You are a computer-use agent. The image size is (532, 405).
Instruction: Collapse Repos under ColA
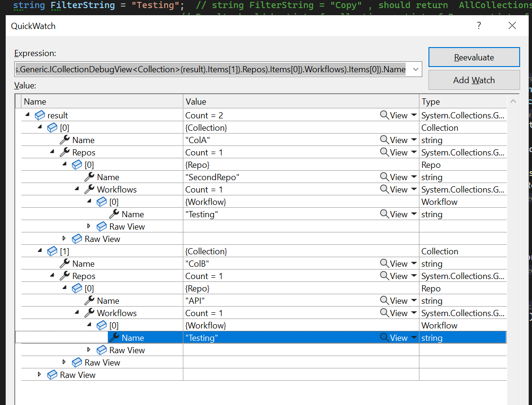coord(52,152)
